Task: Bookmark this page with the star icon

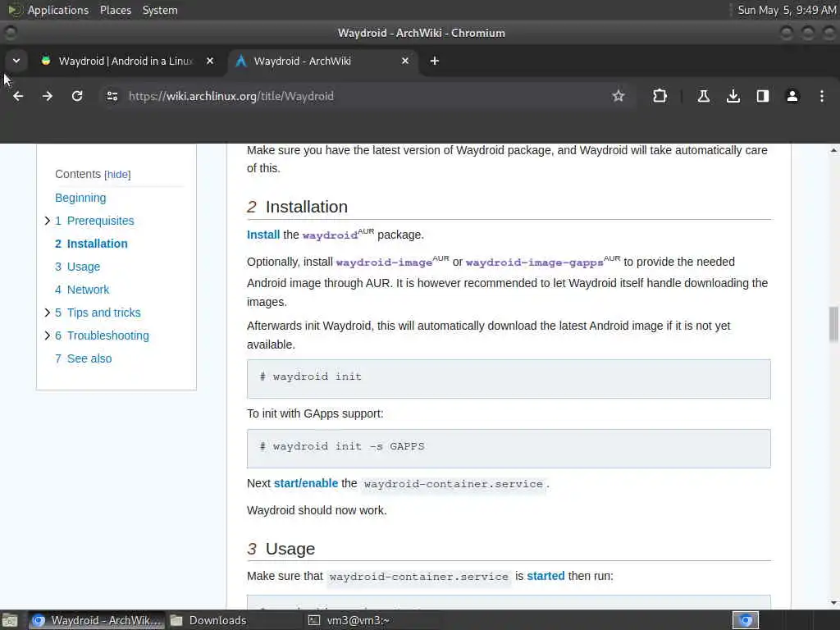Action: 619,96
